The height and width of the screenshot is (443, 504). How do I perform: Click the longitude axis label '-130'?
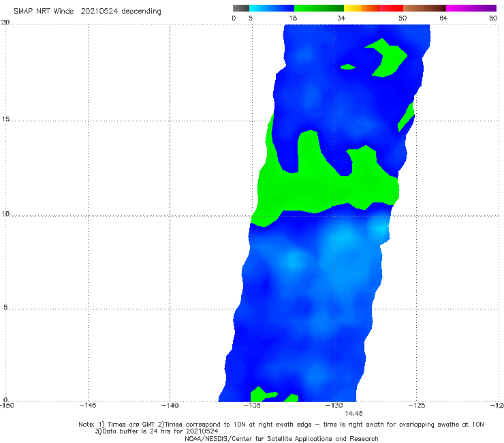click(334, 406)
